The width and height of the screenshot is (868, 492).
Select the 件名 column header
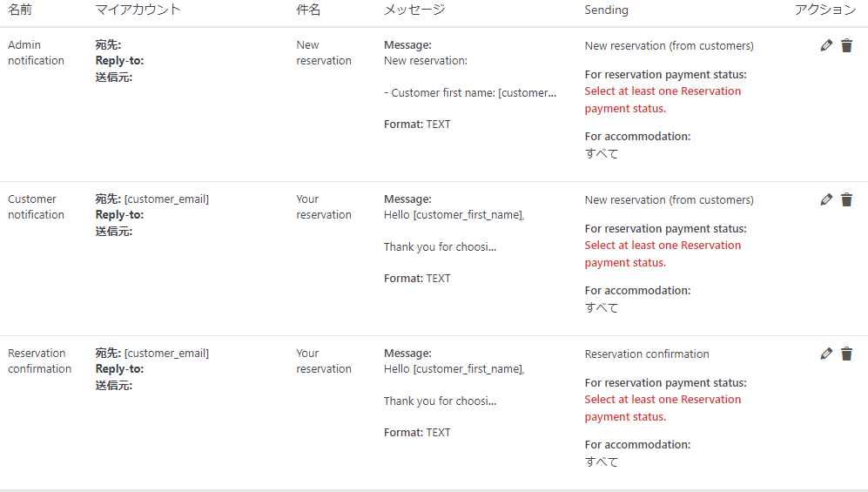point(308,10)
